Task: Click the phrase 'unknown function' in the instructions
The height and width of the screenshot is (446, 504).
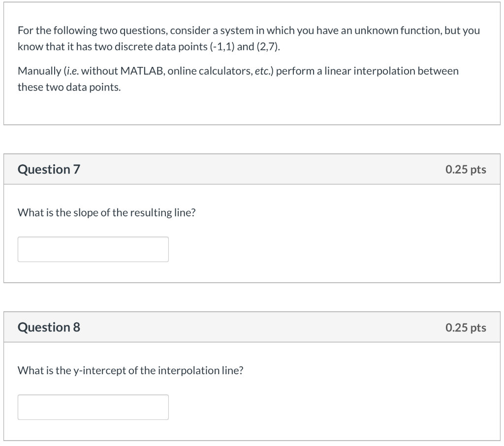Action: click(392, 30)
